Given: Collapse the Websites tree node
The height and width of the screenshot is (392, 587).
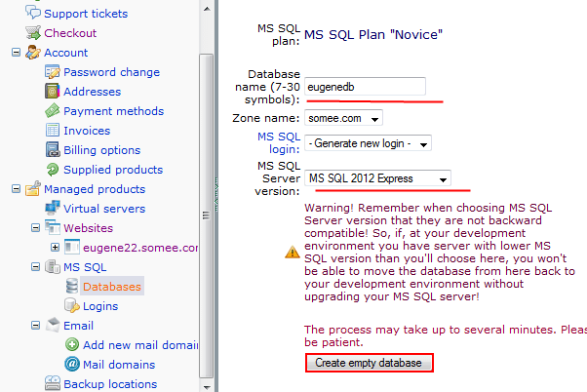Looking at the screenshot, I should point(35,227).
